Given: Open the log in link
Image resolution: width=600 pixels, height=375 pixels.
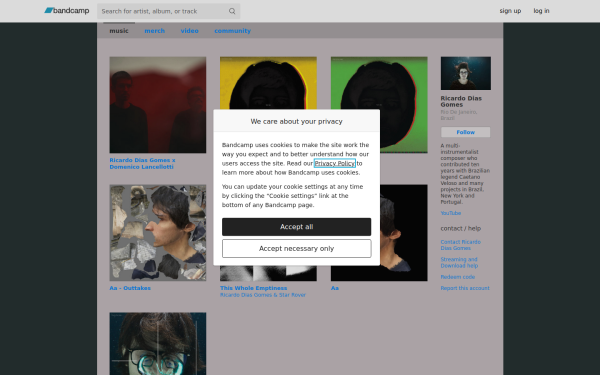Looking at the screenshot, I should tap(541, 11).
